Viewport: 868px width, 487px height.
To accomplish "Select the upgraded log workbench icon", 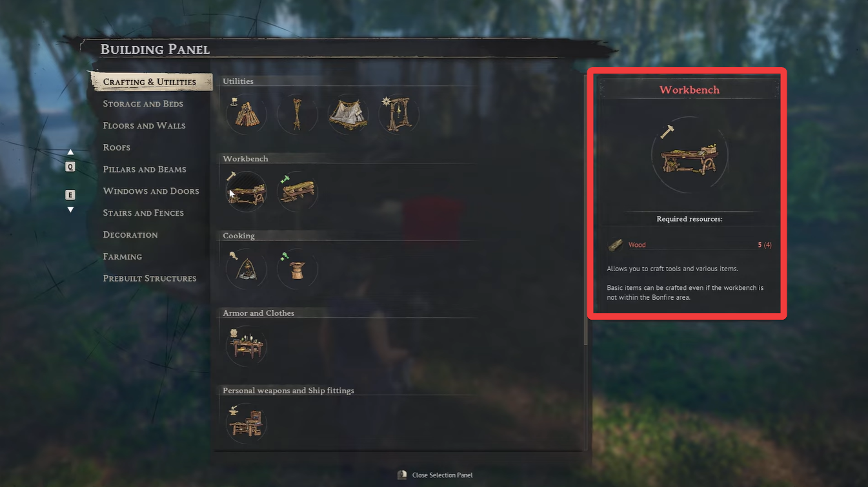I will tap(297, 191).
